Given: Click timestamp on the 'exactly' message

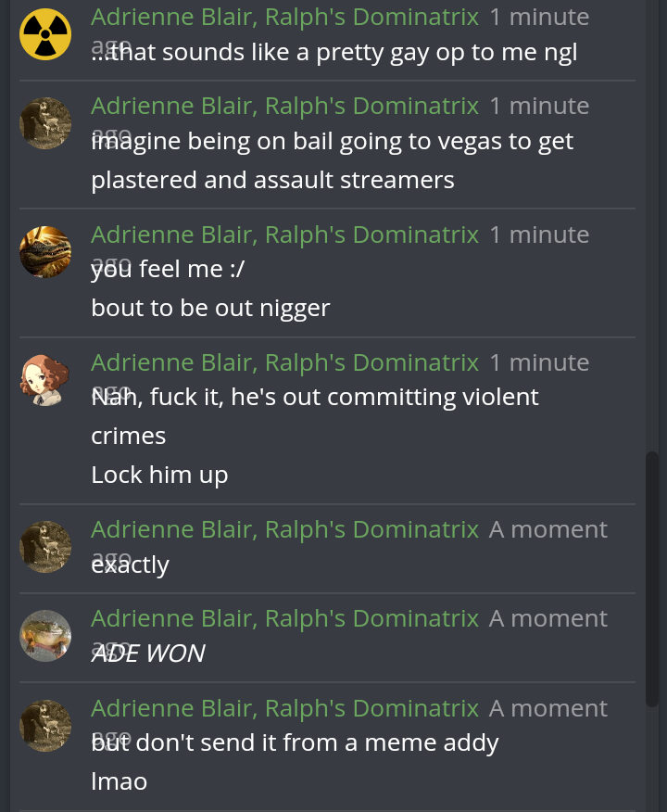Looking at the screenshot, I should pos(548,529).
